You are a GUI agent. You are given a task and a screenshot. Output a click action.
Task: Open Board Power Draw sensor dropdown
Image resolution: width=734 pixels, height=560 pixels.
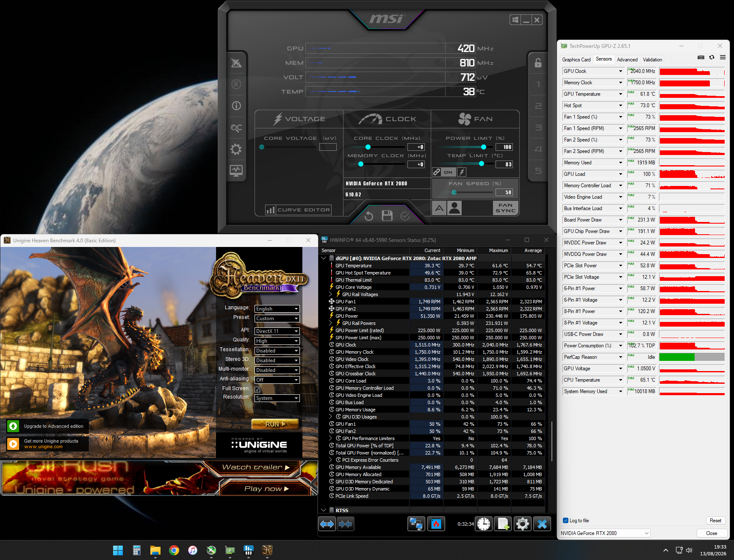(620, 220)
